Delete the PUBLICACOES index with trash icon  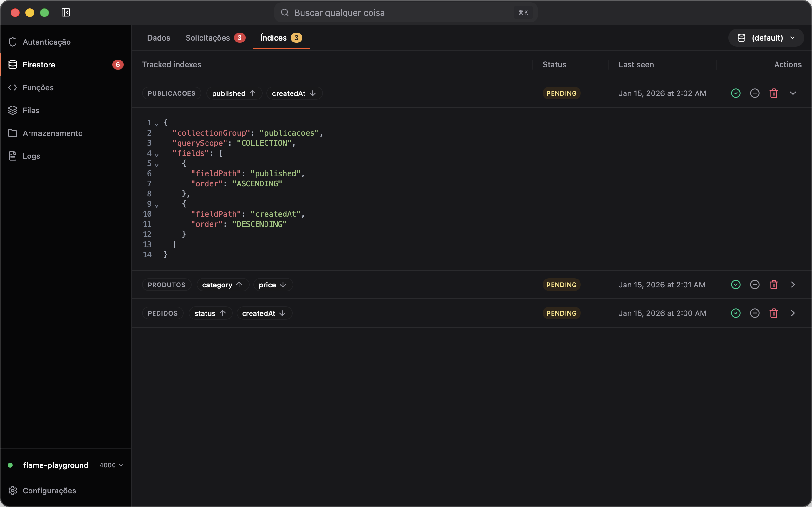click(774, 93)
